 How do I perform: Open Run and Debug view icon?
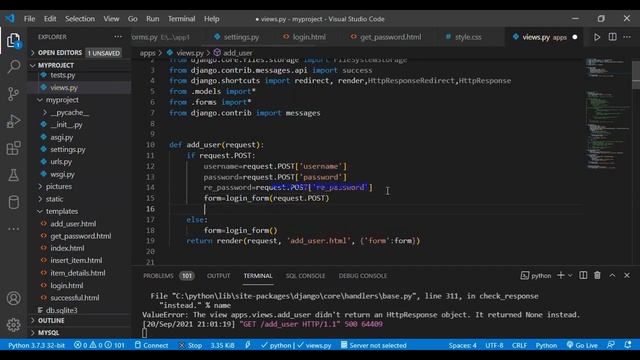(13, 121)
